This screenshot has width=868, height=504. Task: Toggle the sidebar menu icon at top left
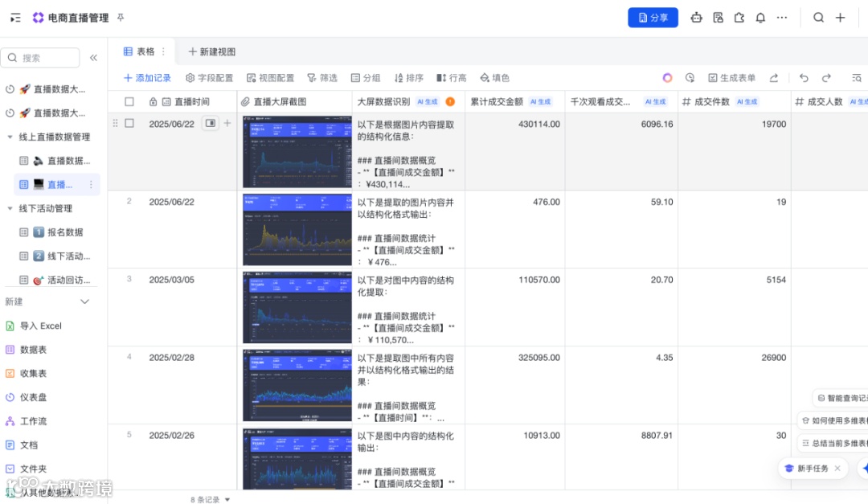coord(15,18)
